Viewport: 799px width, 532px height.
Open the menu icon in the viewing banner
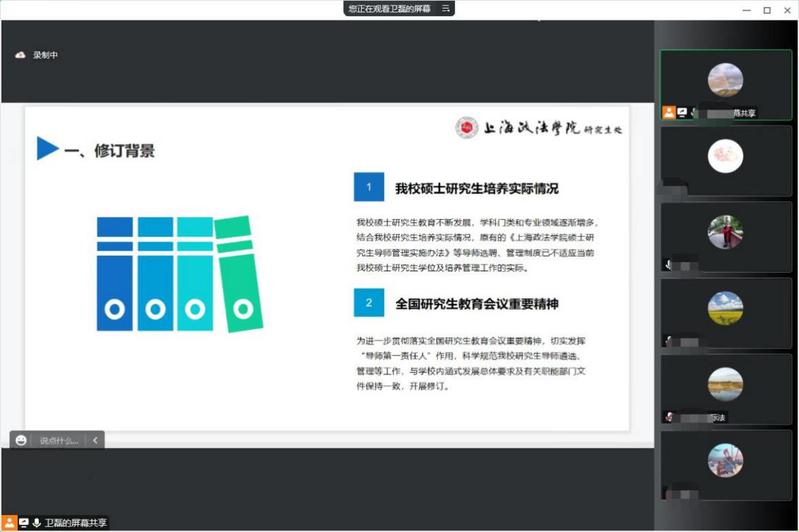point(447,8)
